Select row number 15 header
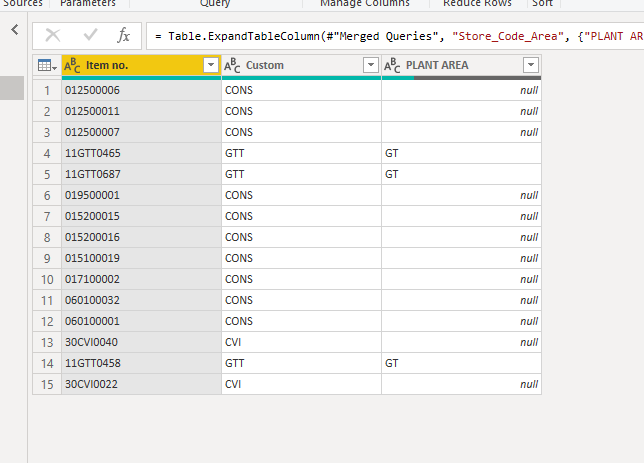The height and width of the screenshot is (463, 644). pyautogui.click(x=47, y=384)
